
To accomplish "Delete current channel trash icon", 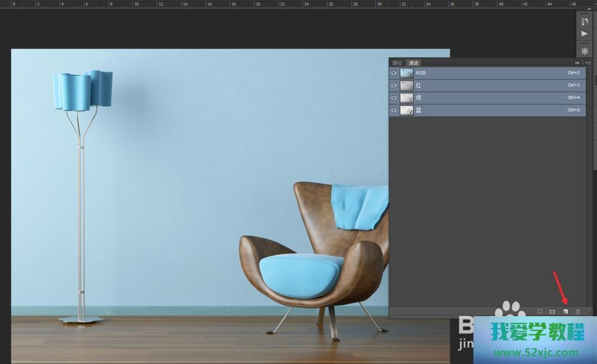I will [x=577, y=311].
